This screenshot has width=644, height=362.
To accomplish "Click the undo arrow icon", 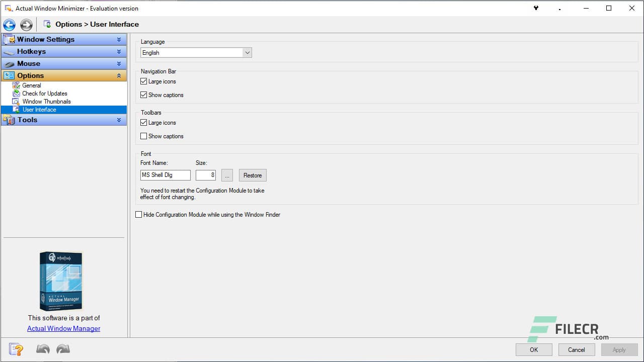I will [43, 348].
